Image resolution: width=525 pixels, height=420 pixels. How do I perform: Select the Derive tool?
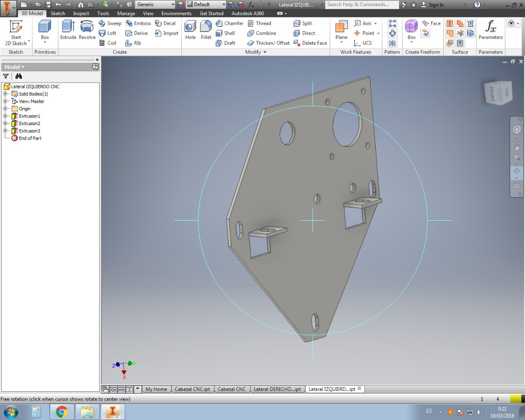(137, 33)
